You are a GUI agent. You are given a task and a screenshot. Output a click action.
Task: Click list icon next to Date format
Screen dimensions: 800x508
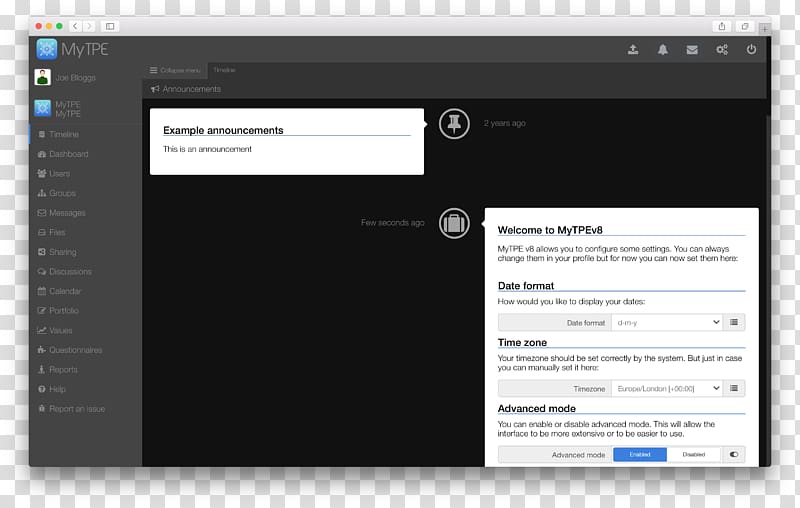pos(734,322)
